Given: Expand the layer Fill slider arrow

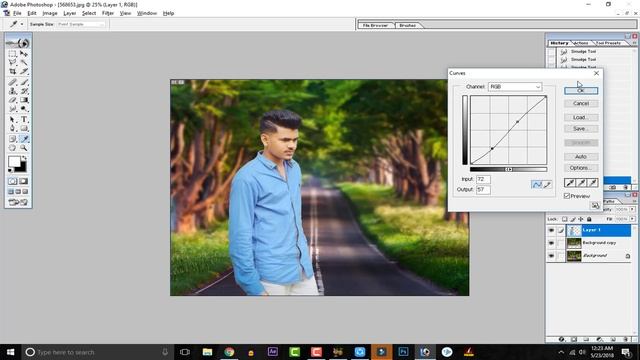Looking at the screenshot, I should (632, 219).
